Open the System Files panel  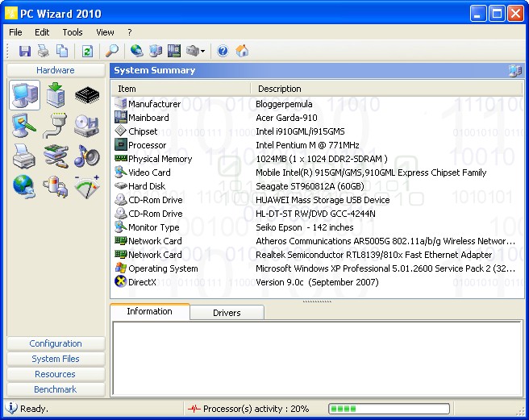click(56, 359)
